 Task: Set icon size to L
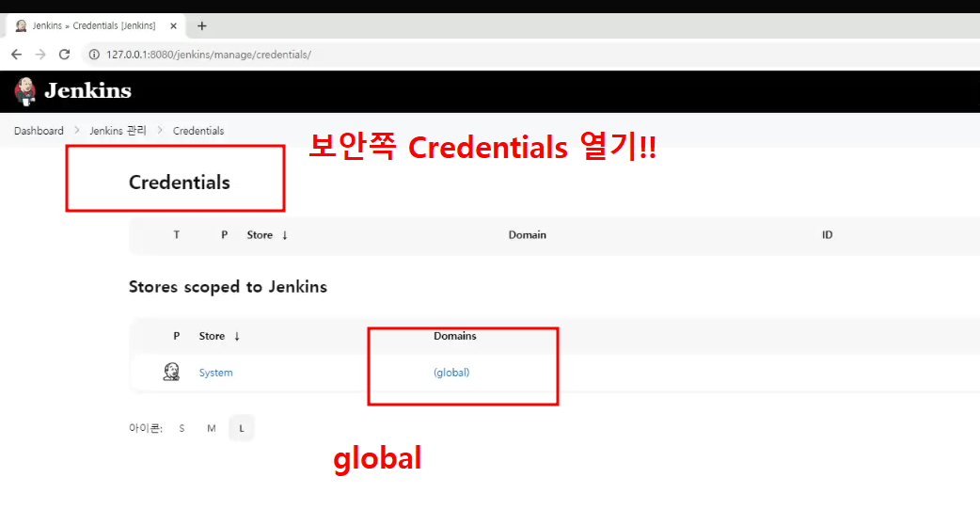[242, 428]
